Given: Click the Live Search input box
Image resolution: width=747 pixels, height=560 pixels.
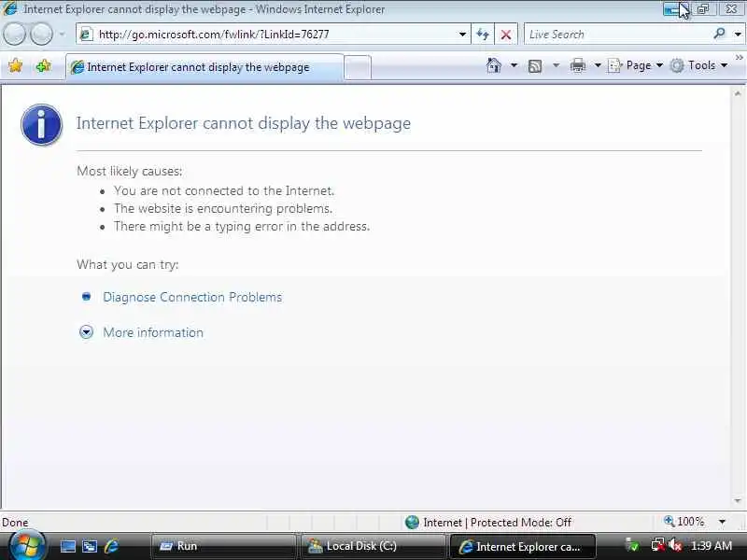Looking at the screenshot, I should click(x=617, y=35).
